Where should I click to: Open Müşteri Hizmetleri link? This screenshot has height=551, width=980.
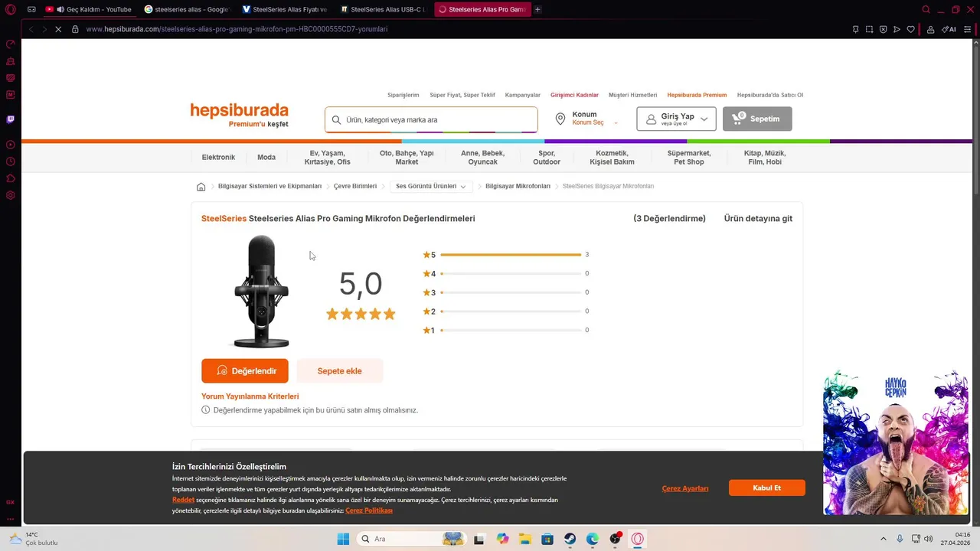[x=632, y=95]
